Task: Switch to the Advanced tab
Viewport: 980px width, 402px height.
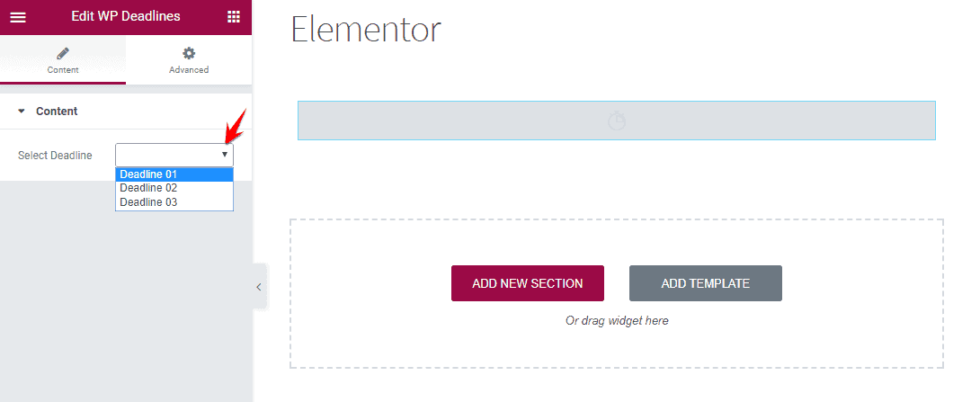Action: [189, 60]
